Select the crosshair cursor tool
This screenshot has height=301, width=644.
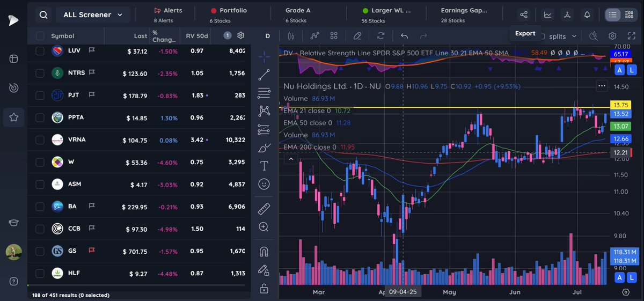click(264, 56)
